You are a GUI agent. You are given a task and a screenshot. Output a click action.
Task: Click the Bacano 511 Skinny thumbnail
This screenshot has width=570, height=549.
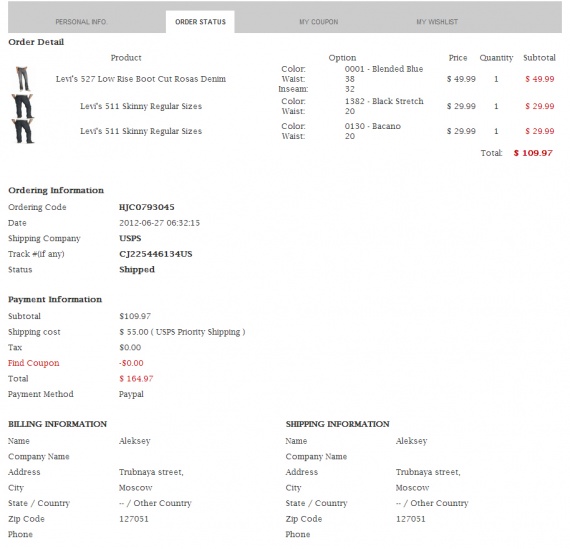(23, 131)
